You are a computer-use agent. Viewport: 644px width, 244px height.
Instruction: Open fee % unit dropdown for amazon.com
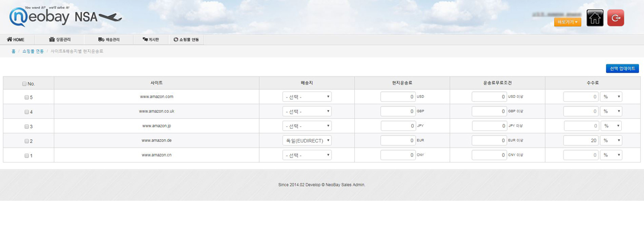[611, 97]
